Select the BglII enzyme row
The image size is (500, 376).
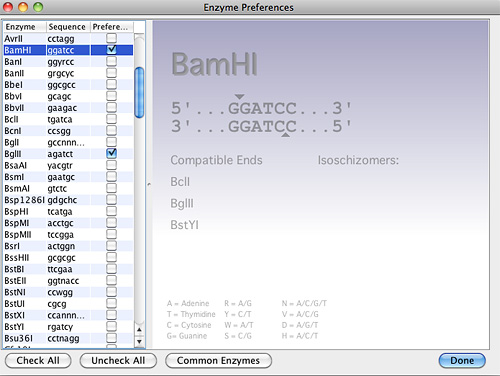68,154
